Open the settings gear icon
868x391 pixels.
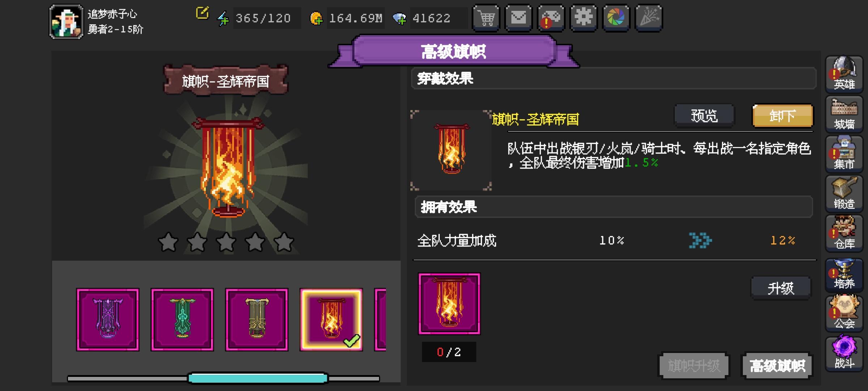point(583,18)
